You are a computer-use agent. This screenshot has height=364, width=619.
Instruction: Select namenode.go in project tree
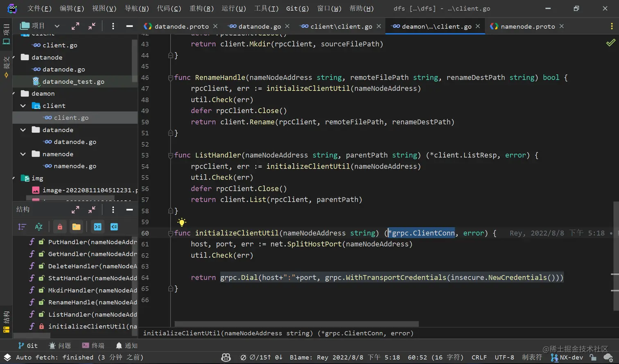tap(75, 166)
